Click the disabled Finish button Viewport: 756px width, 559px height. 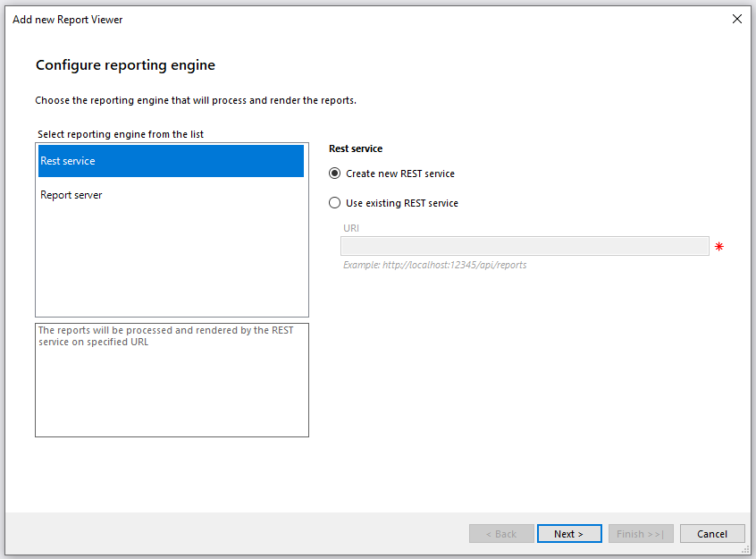(641, 533)
